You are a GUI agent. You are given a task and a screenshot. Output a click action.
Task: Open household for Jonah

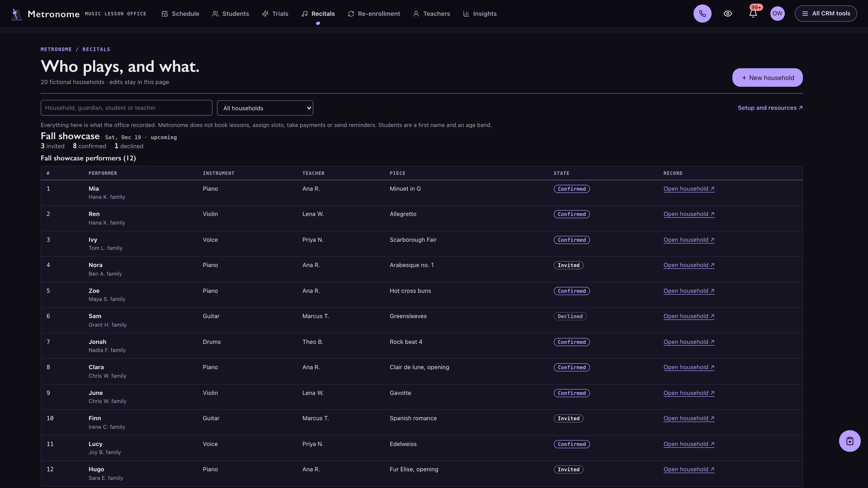click(689, 342)
